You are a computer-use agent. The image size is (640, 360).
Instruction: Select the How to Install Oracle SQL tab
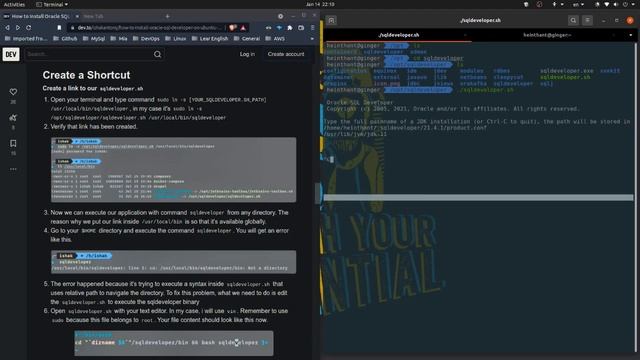(40, 16)
